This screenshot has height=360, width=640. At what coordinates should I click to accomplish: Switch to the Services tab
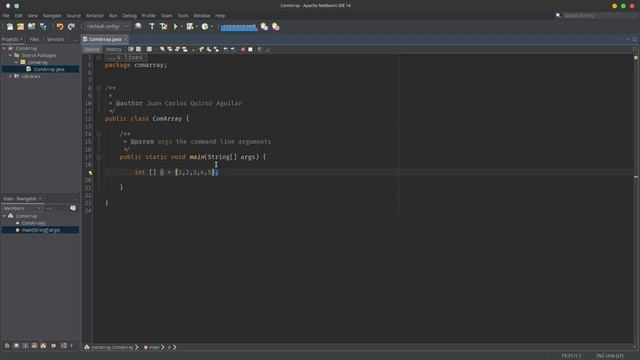(55, 40)
